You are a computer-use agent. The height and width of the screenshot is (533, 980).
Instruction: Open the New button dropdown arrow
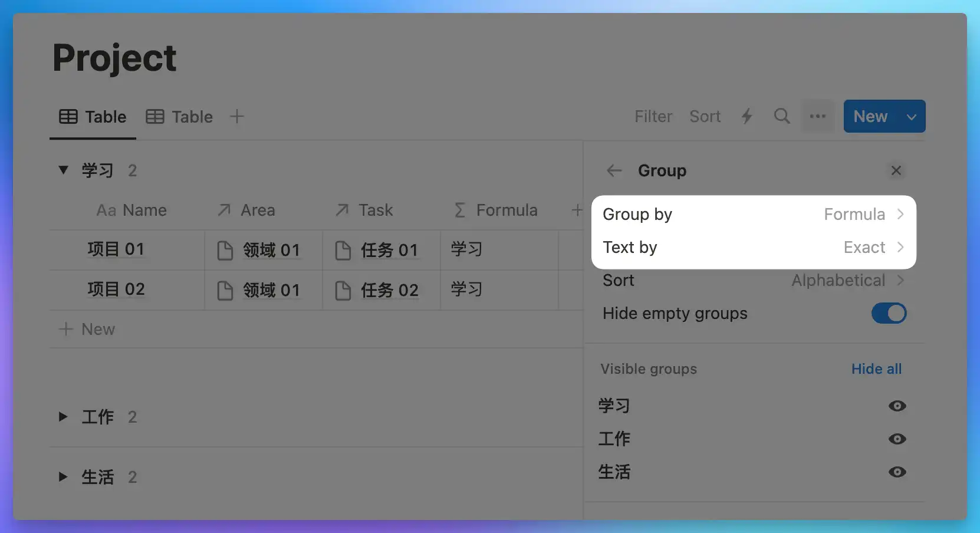[911, 117]
